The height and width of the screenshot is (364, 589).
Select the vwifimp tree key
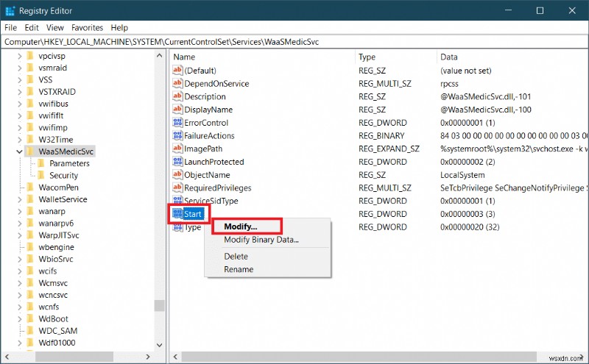[x=53, y=128]
